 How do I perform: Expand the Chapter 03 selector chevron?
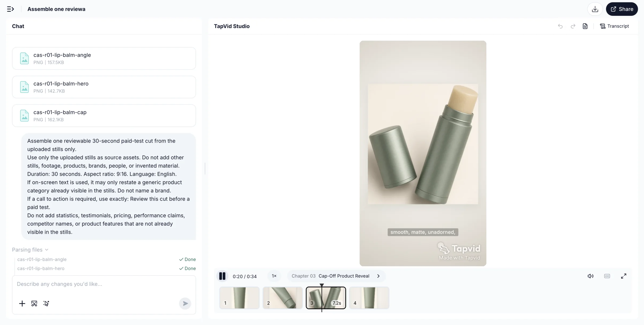coord(378,276)
